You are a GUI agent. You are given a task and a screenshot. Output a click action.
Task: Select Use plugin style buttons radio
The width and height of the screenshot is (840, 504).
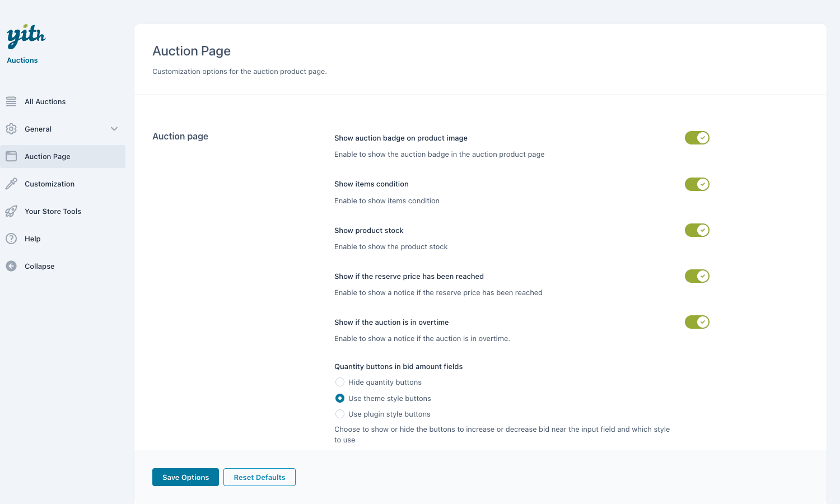340,414
